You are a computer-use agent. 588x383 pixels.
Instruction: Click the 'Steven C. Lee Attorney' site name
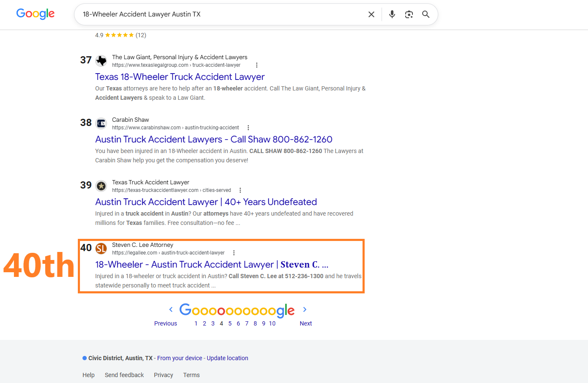click(143, 245)
